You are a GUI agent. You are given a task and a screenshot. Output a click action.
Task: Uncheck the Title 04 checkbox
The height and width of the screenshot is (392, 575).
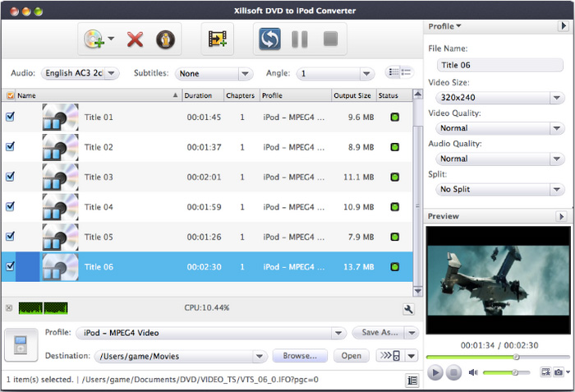(x=10, y=206)
